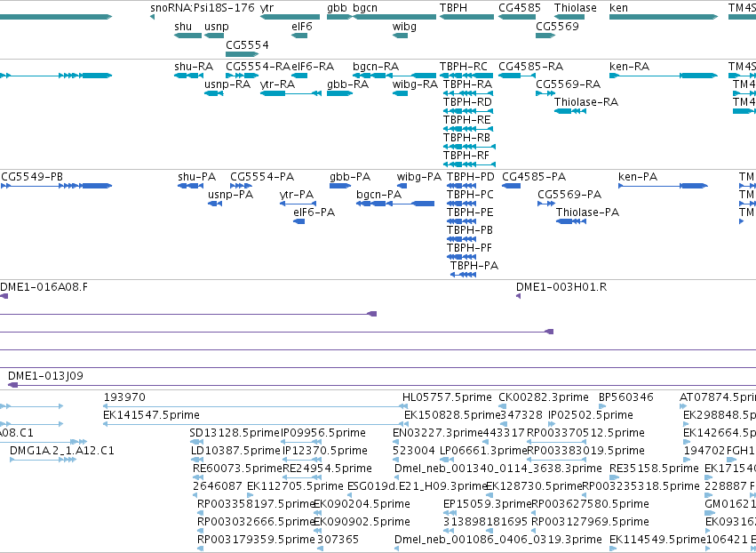The image size is (756, 553).
Task: Select the ken-PA protein label
Action: (637, 177)
